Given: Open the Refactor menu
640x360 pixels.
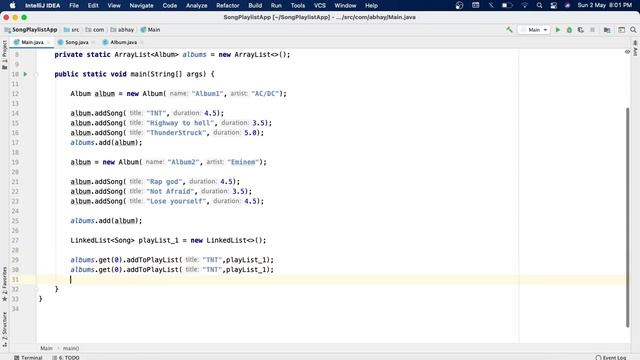Looking at the screenshot, I should 228,6.
